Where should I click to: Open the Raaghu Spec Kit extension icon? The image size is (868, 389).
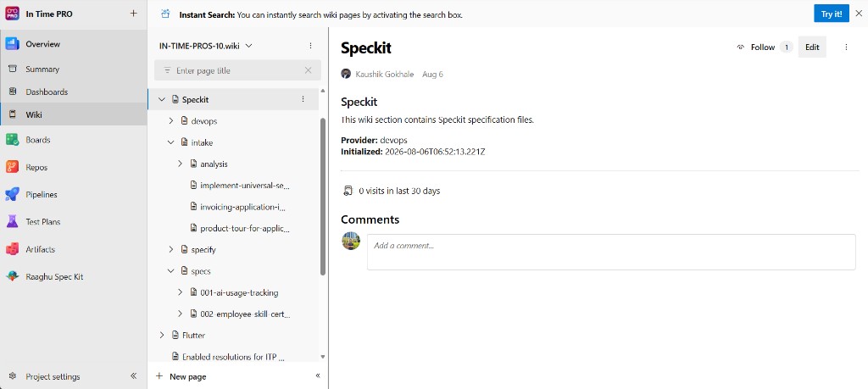(x=12, y=276)
